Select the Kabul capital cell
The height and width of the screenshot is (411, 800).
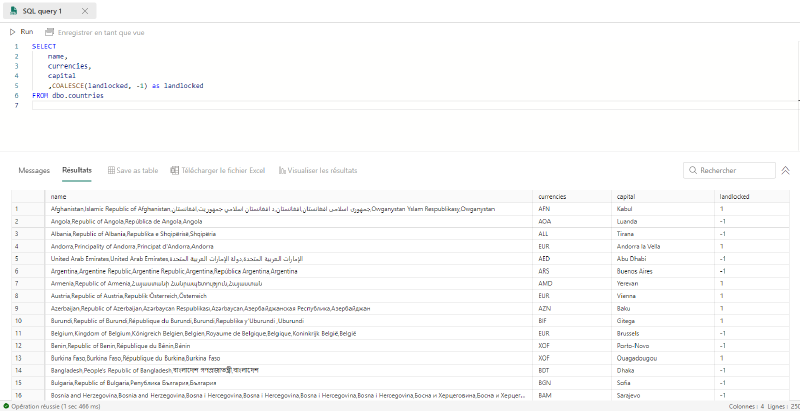663,209
